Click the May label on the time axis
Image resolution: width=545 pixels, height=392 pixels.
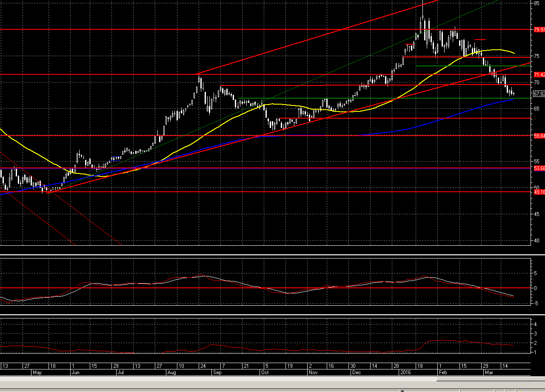click(37, 372)
